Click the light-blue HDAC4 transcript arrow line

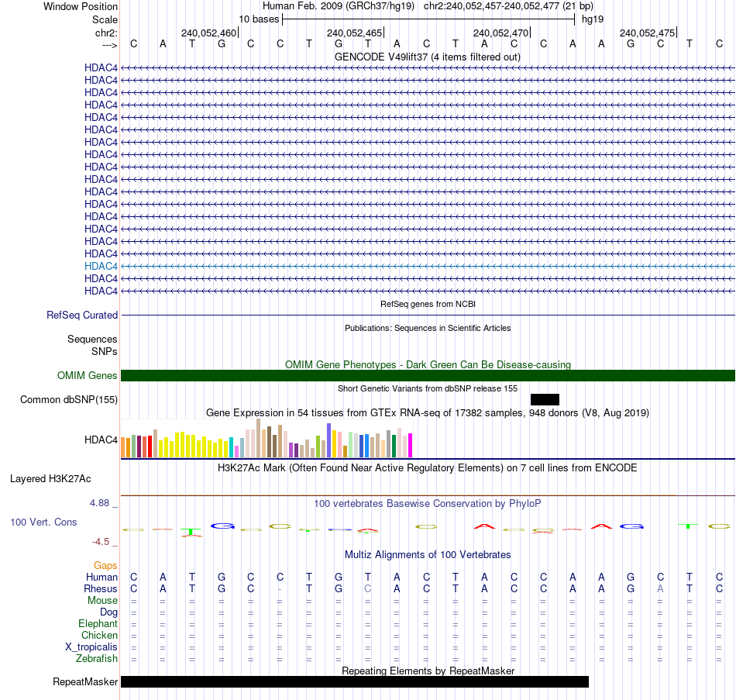point(428,266)
